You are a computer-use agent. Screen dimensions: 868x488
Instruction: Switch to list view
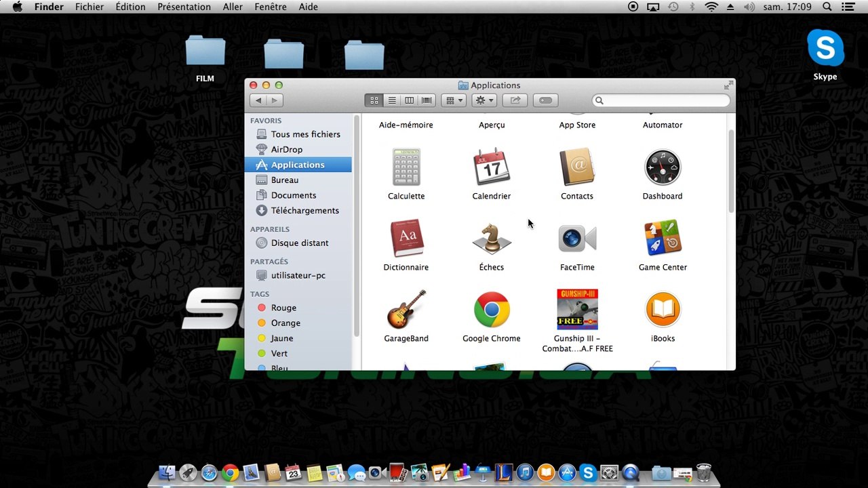391,100
